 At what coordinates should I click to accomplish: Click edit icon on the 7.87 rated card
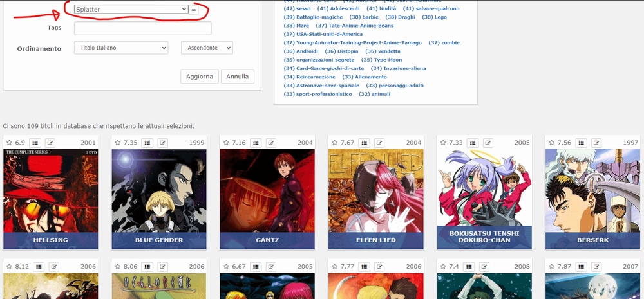pos(596,267)
